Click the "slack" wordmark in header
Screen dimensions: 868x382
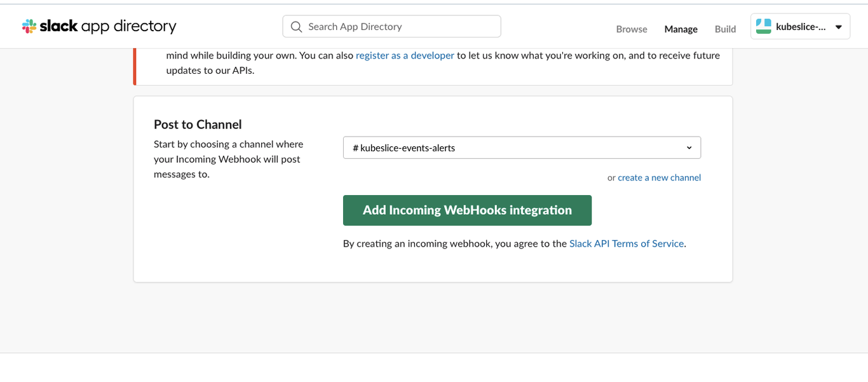coord(58,25)
